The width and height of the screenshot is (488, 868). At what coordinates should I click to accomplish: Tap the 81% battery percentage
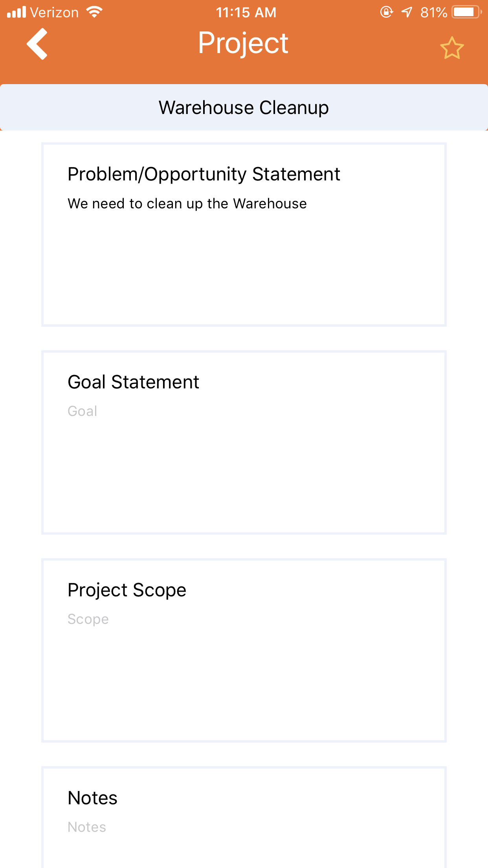433,12
